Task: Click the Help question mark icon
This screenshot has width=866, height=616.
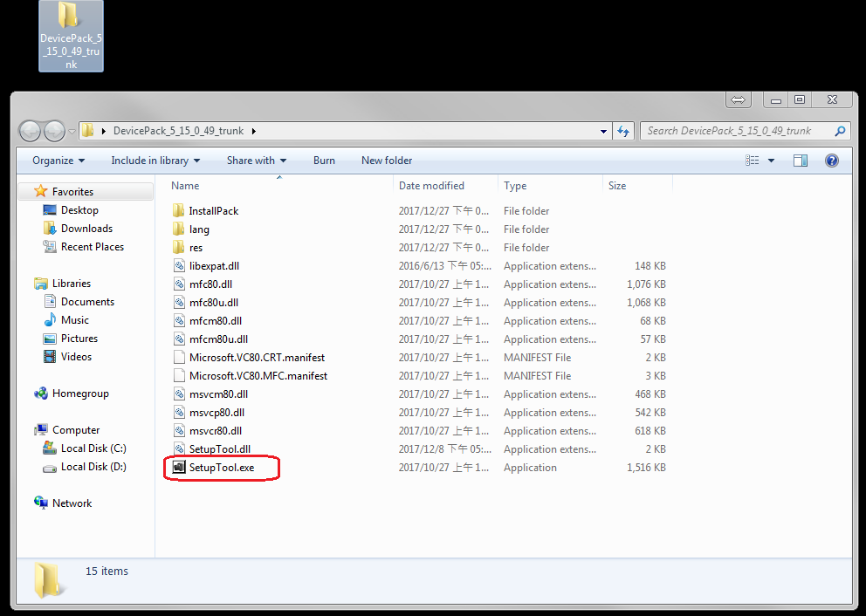Action: coord(831,161)
